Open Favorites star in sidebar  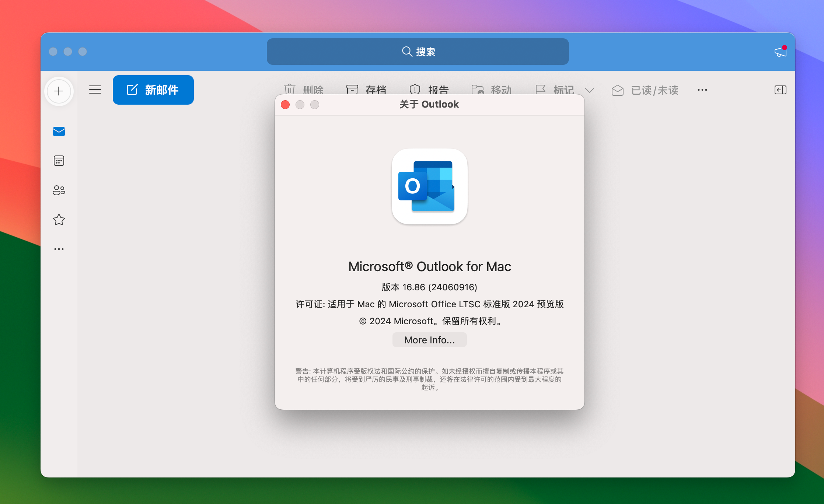(x=59, y=220)
